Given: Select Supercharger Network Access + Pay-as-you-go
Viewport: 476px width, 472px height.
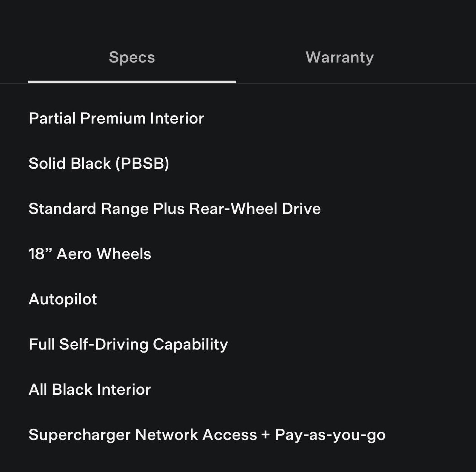Looking at the screenshot, I should 207,435.
